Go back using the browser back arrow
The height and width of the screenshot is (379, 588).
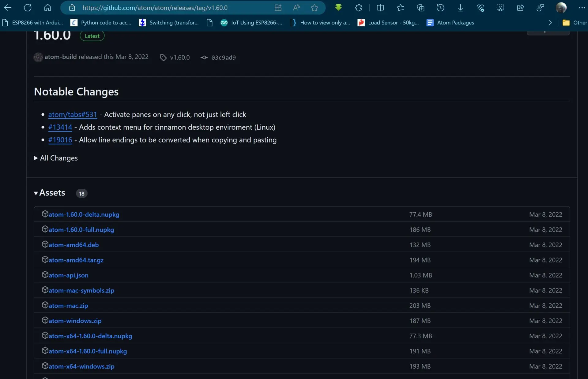click(x=8, y=8)
